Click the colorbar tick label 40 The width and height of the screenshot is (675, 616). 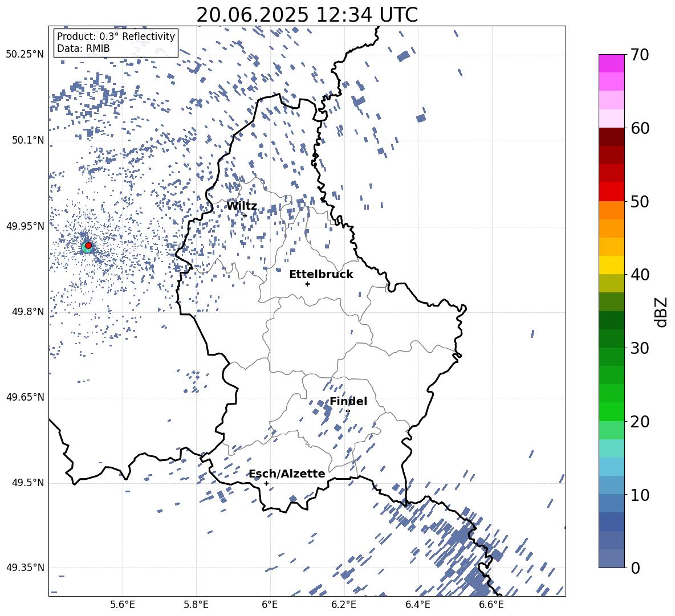click(640, 275)
